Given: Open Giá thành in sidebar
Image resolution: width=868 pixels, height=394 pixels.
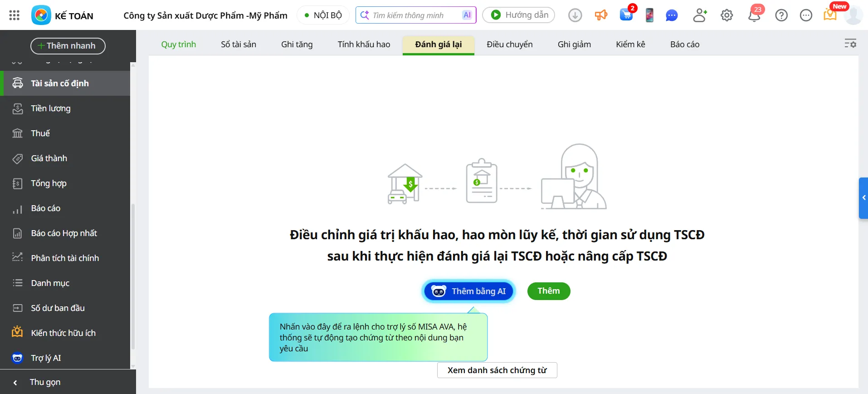Looking at the screenshot, I should pyautogui.click(x=65, y=158).
